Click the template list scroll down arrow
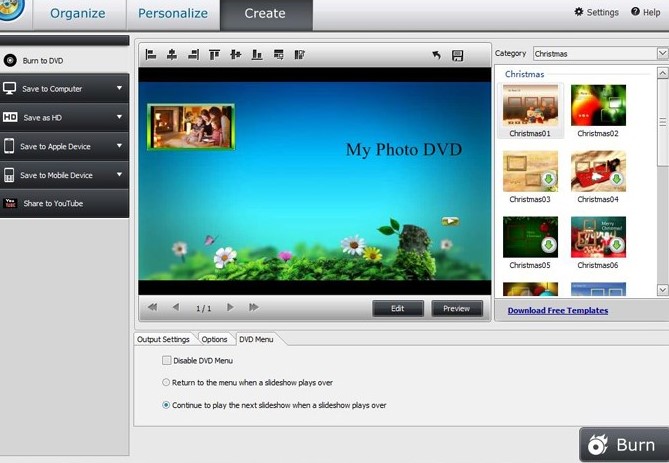The width and height of the screenshot is (669, 463). coord(662,290)
